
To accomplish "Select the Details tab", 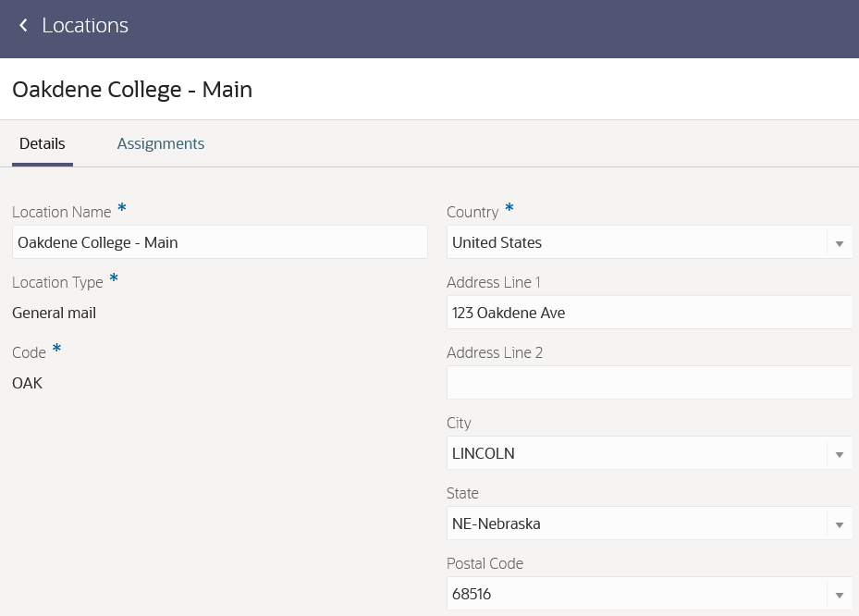I will click(x=43, y=144).
